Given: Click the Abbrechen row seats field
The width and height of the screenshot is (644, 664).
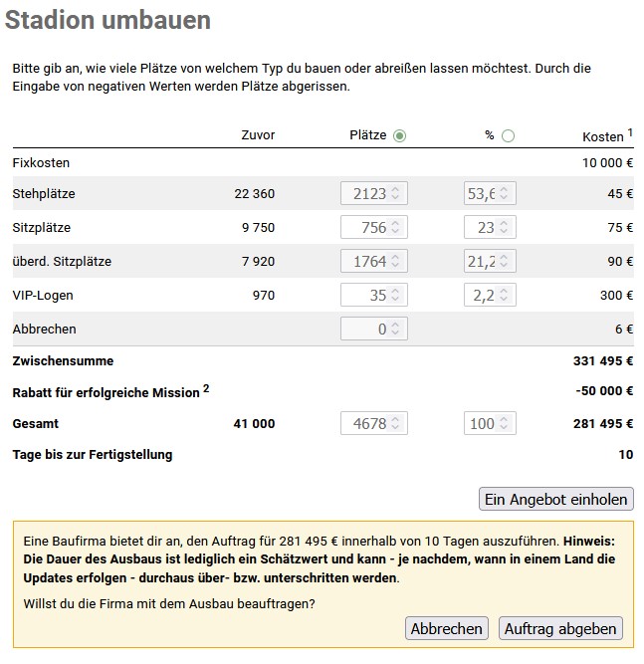Looking at the screenshot, I should (x=364, y=330).
